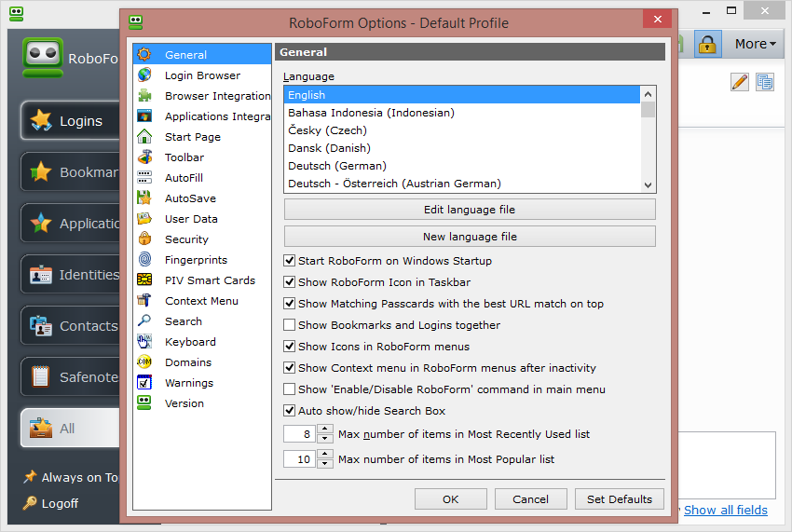Click the language list scrollbar thumb

coord(649,110)
